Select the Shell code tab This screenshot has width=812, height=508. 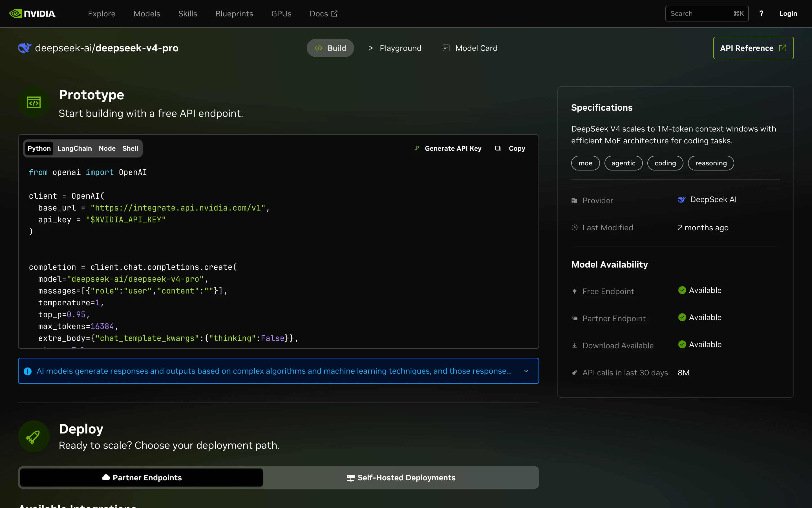coord(130,148)
